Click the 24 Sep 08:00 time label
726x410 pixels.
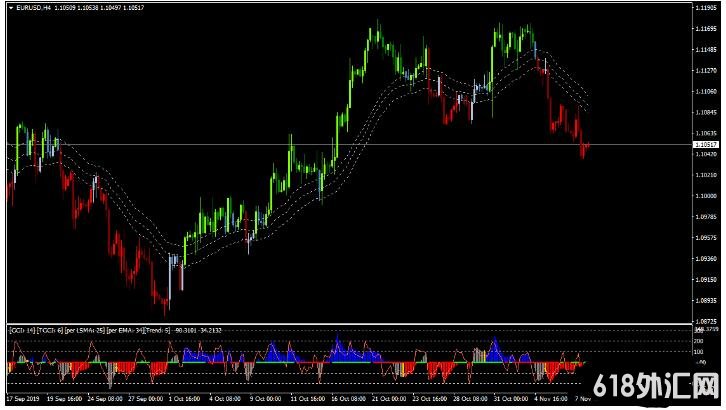click(x=105, y=398)
